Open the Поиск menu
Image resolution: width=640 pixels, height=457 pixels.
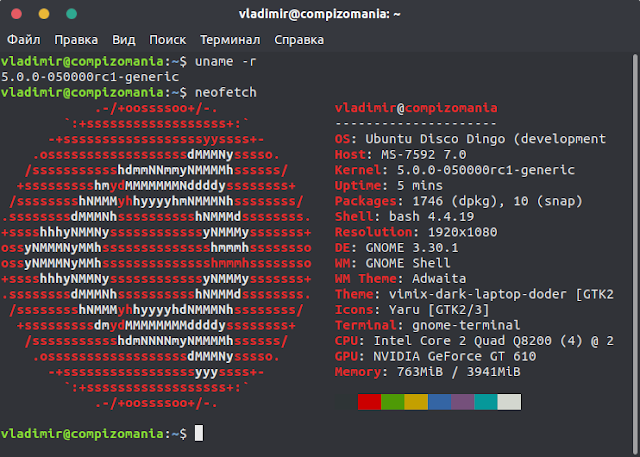click(x=167, y=40)
